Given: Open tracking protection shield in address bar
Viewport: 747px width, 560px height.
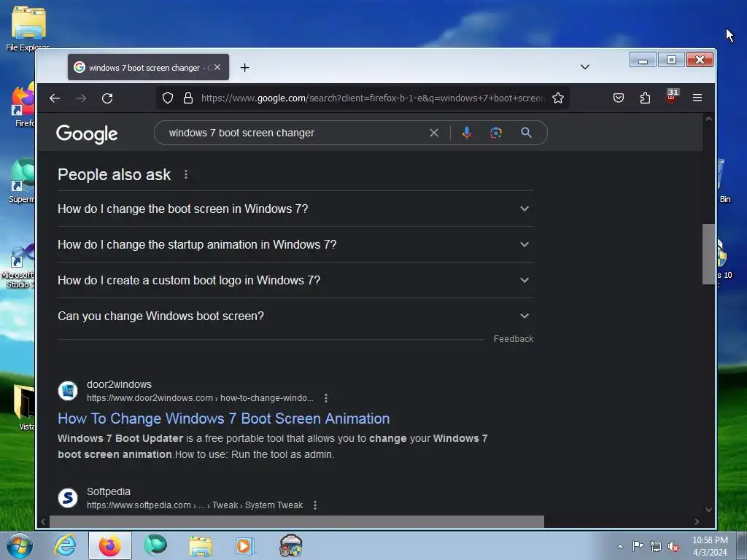Looking at the screenshot, I should (168, 98).
